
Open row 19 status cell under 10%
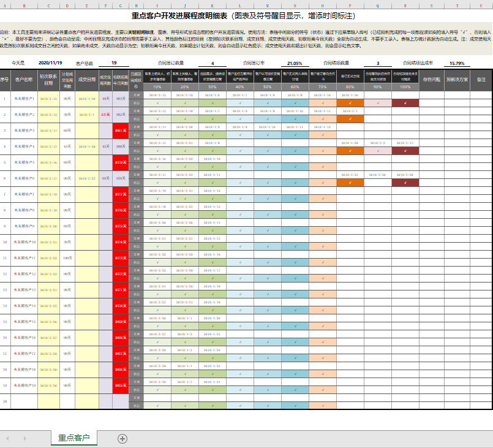157,390
